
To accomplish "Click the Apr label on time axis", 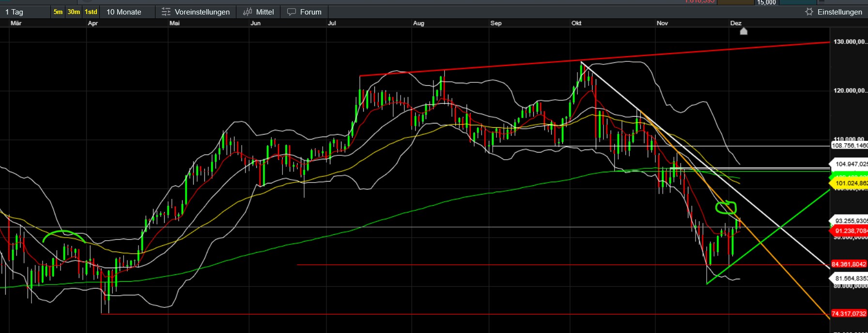I will (x=93, y=23).
